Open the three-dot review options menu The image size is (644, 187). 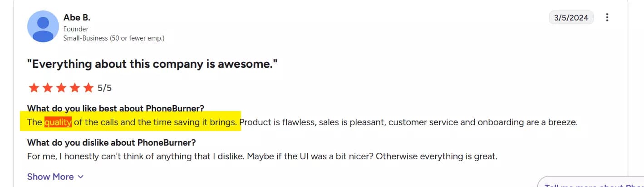pyautogui.click(x=607, y=18)
